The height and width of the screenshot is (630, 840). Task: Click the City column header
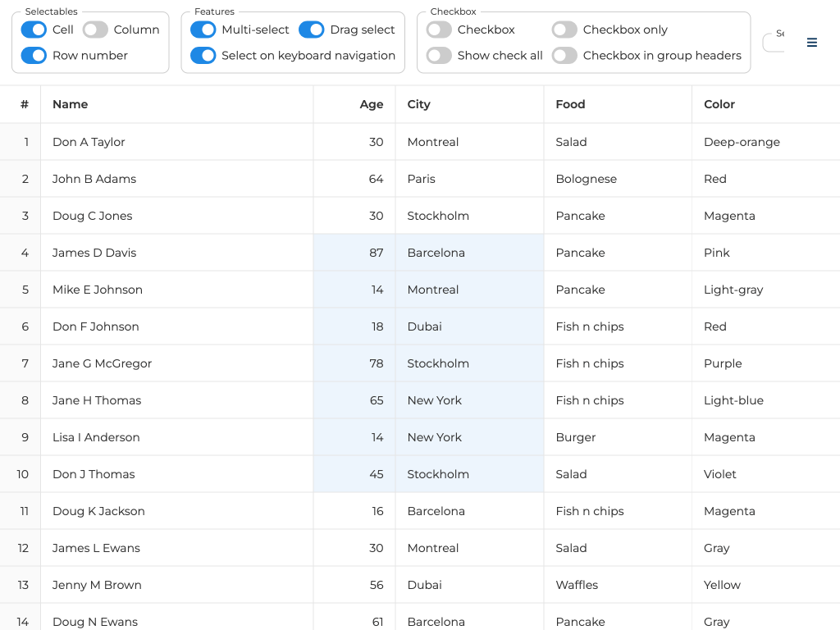point(419,104)
